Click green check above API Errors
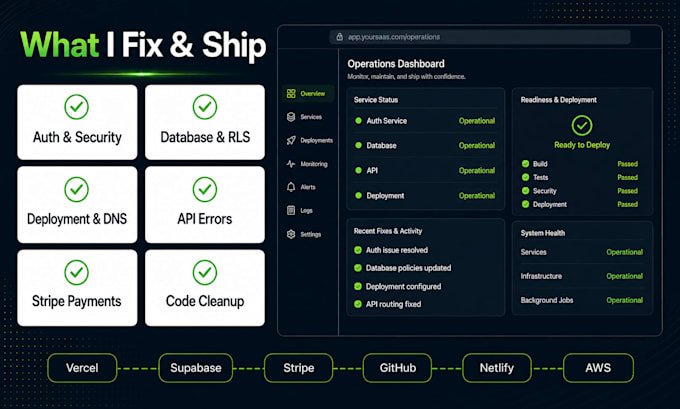 point(205,190)
